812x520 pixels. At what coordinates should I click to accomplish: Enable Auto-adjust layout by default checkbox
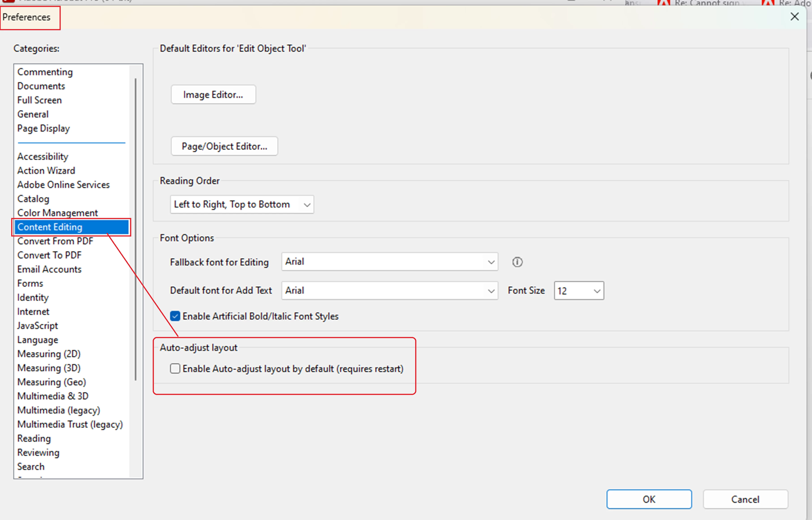(x=175, y=368)
